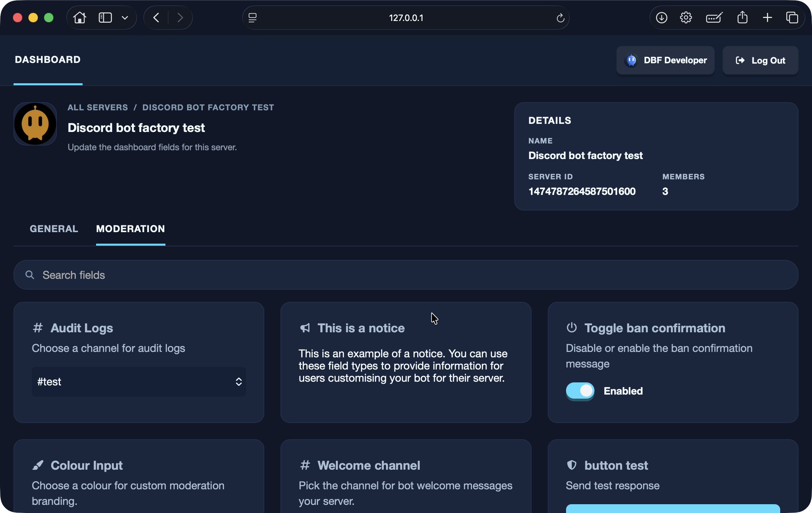Click the server ID 1474787264587501600
Viewport: 812px width, 513px height.
click(582, 192)
